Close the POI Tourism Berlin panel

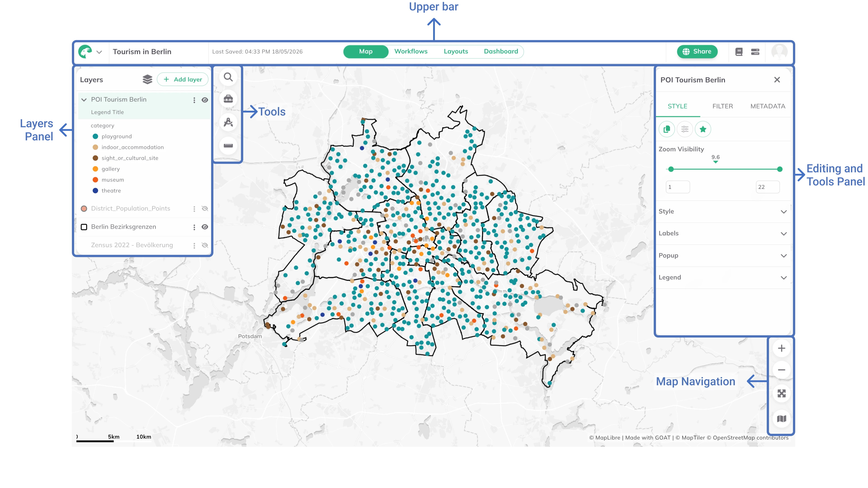tap(777, 80)
